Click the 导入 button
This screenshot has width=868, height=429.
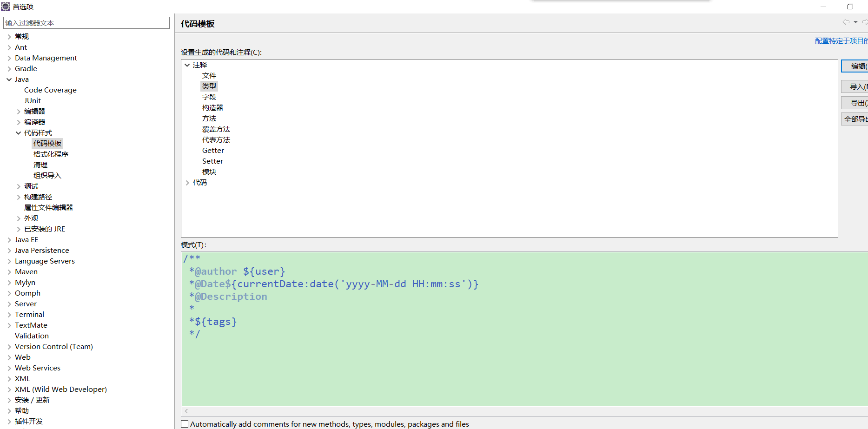pos(855,86)
